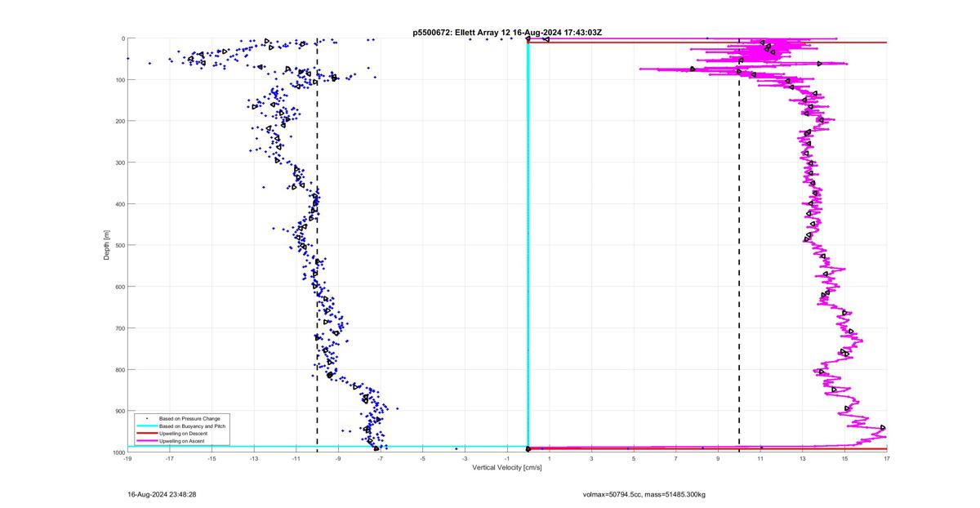The height and width of the screenshot is (508, 980).
Task: Click the x-axis tick label '-17'
Action: [x=170, y=459]
